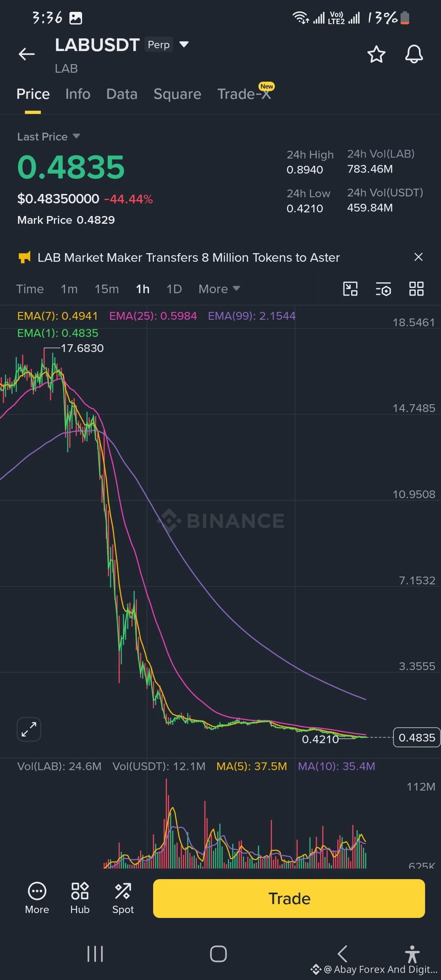The height and width of the screenshot is (980, 441).
Task: Tap the volume MA(10): 35.4M label
Action: (336, 766)
